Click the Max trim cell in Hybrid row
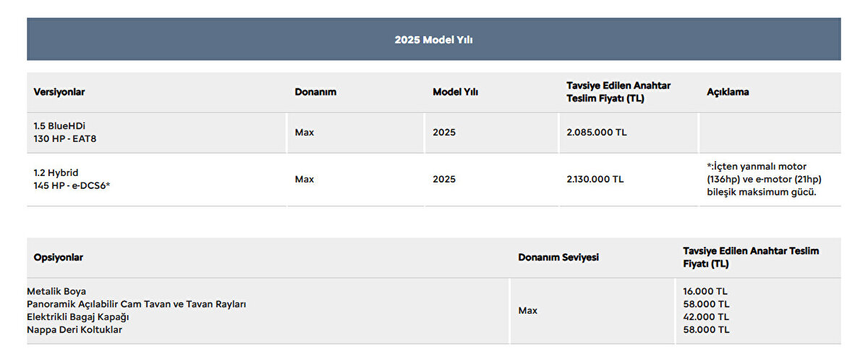The height and width of the screenshot is (357, 868). [x=305, y=179]
